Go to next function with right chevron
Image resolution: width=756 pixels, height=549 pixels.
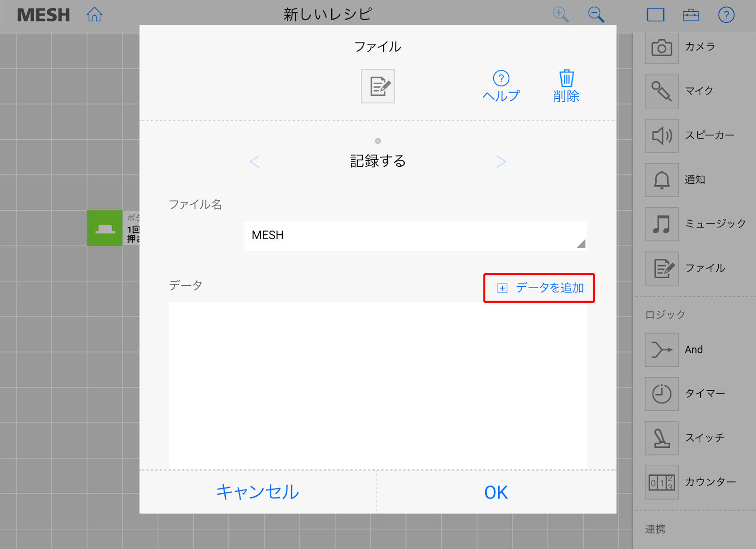click(x=501, y=162)
